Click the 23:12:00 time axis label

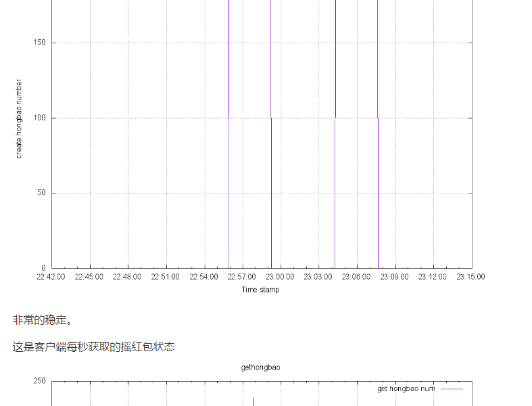(x=432, y=277)
